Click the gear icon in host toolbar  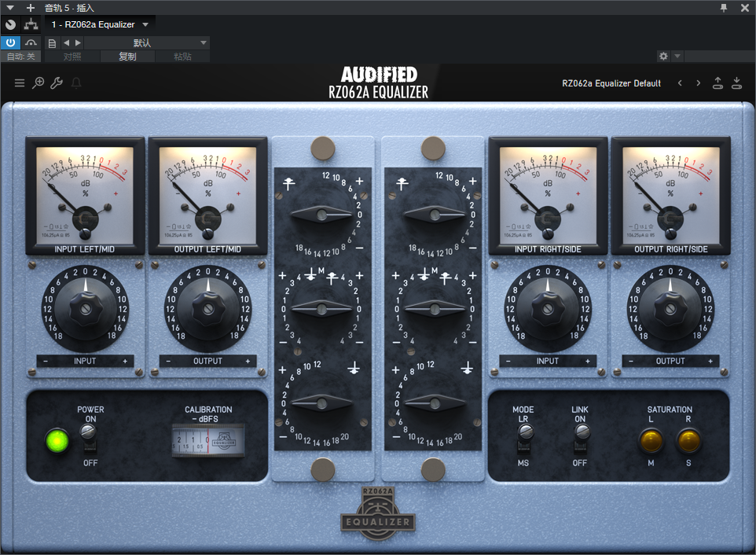pyautogui.click(x=663, y=57)
